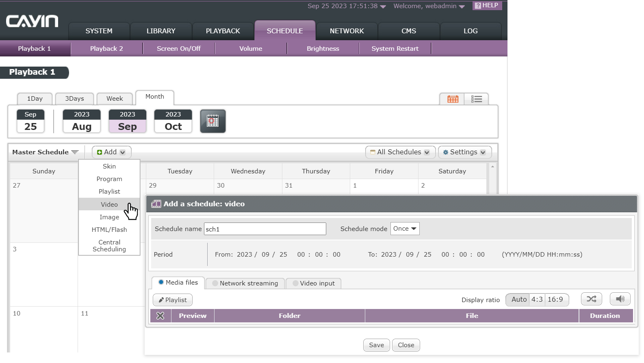Open the SYSTEM tab
The width and height of the screenshot is (644, 363).
pos(99,31)
